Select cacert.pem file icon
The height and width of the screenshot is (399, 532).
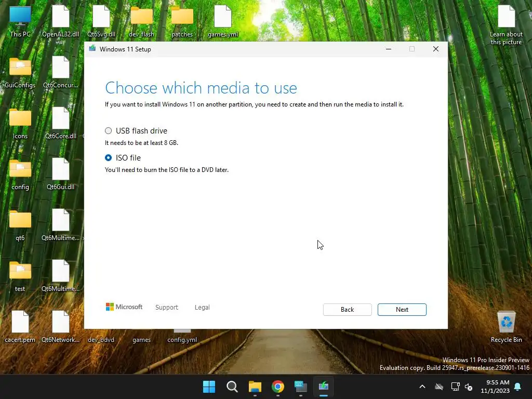click(x=20, y=327)
